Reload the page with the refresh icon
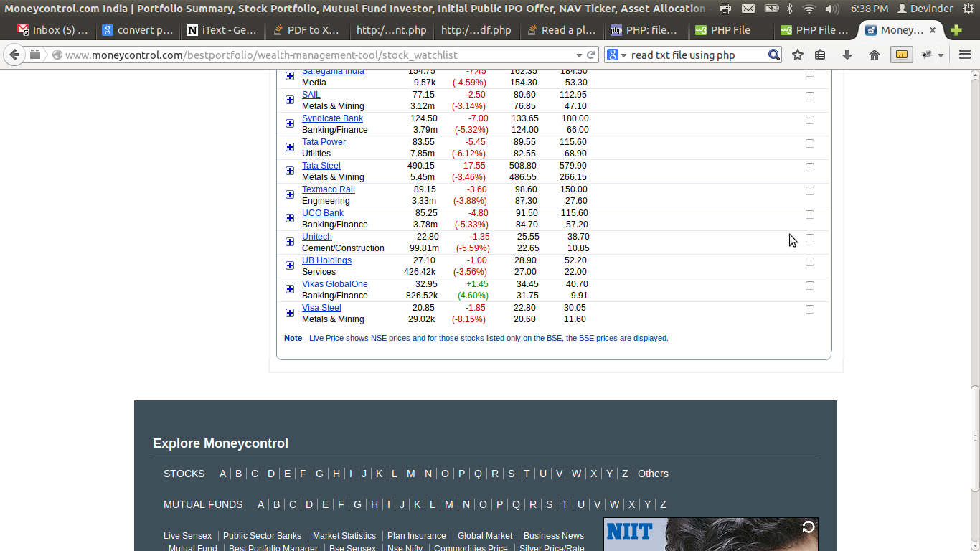 tap(591, 55)
